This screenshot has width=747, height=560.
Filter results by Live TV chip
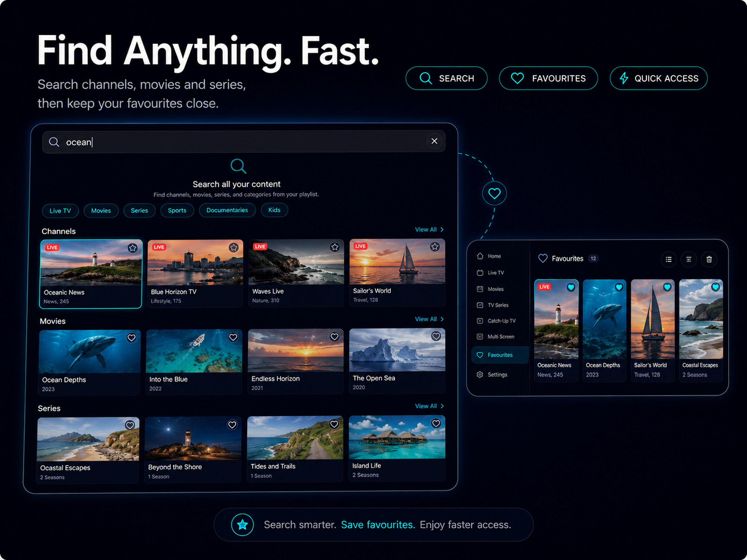click(60, 211)
